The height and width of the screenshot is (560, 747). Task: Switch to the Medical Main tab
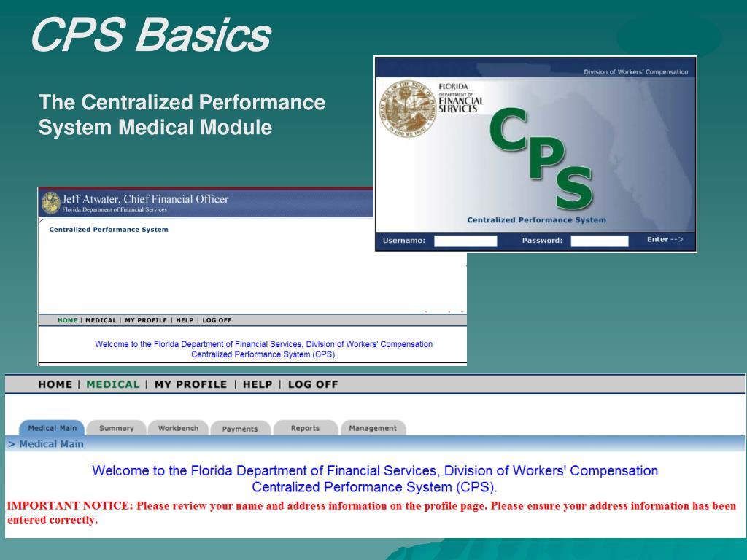point(52,428)
